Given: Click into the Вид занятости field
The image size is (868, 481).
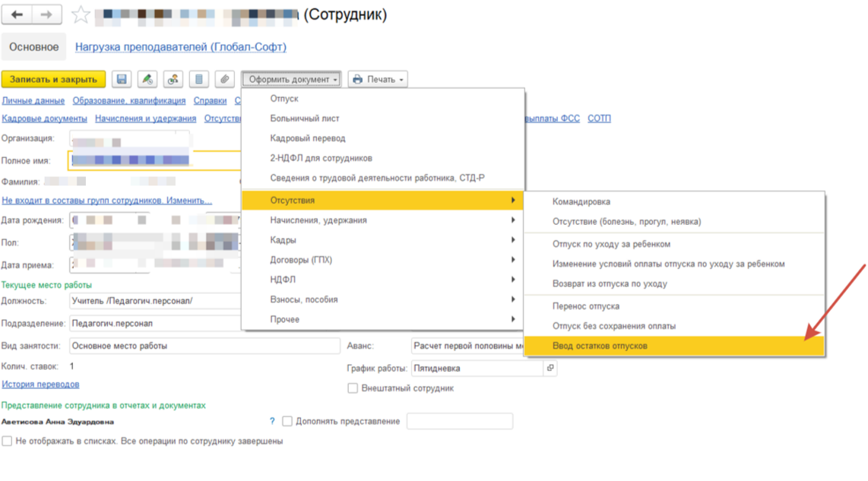Looking at the screenshot, I should (204, 346).
